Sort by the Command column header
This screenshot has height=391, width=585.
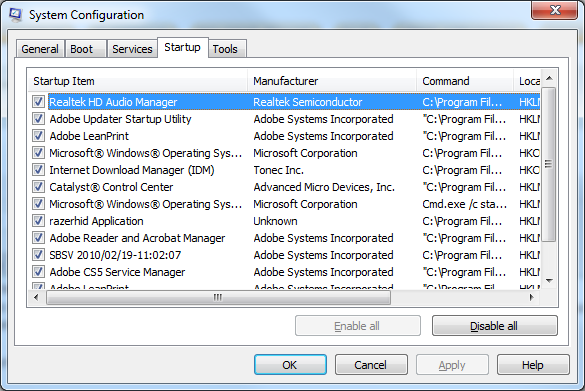[x=465, y=81]
